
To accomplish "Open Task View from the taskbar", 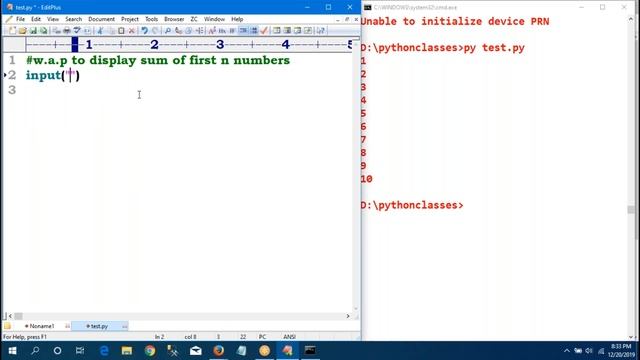I will point(80,351).
